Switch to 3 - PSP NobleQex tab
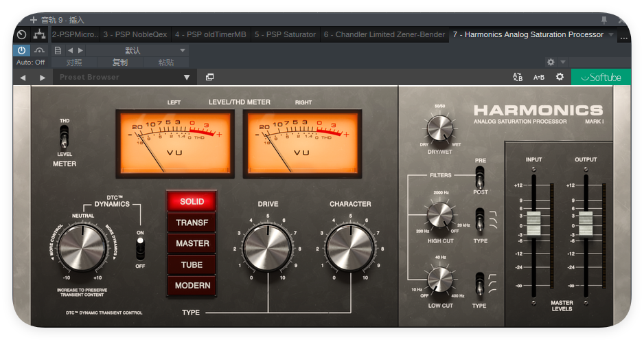644x340 pixels. [x=135, y=34]
